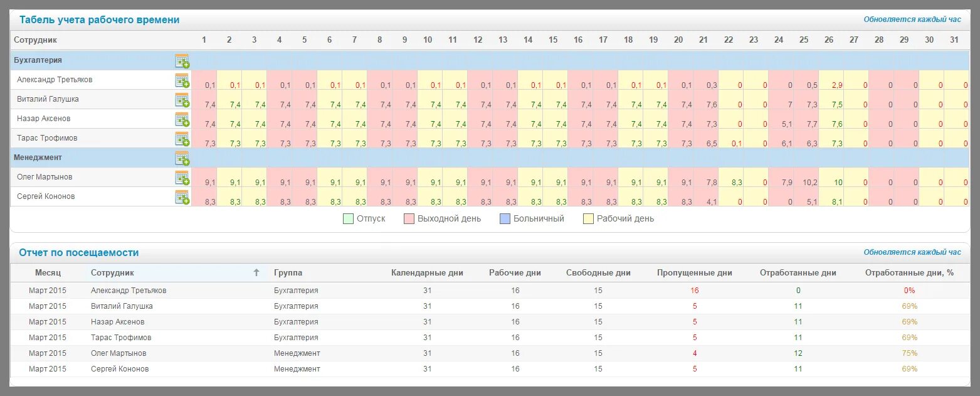980x396 pixels.
Task: Click 7,6 cell for Виталий Галушка
Action: [706, 100]
